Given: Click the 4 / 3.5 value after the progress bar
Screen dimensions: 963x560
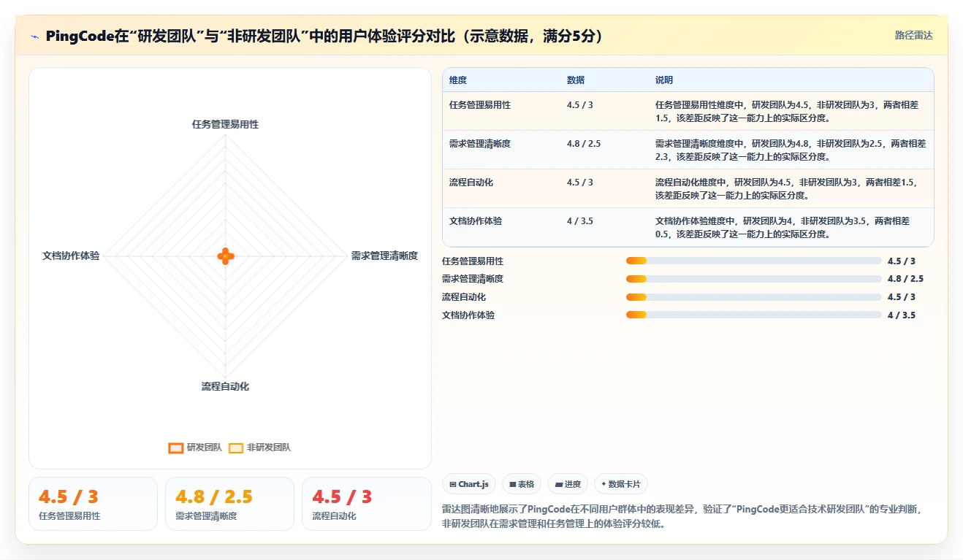Looking at the screenshot, I should click(x=902, y=315).
